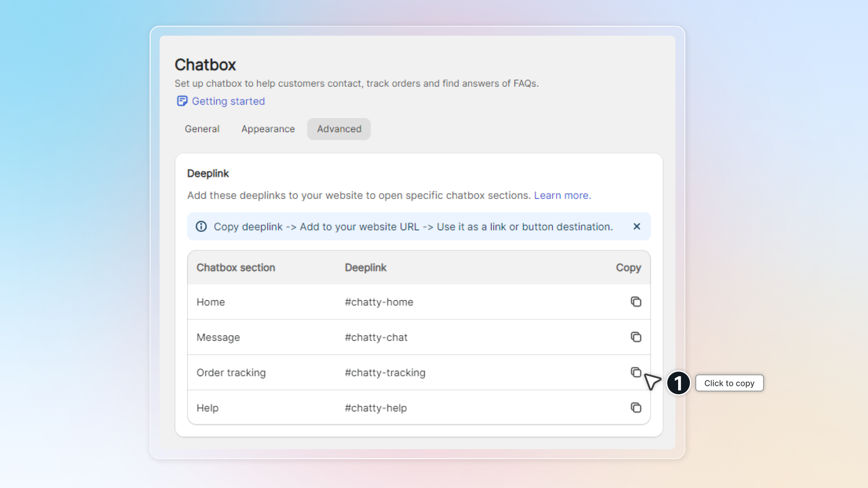Click the Chatbox section column header

236,267
